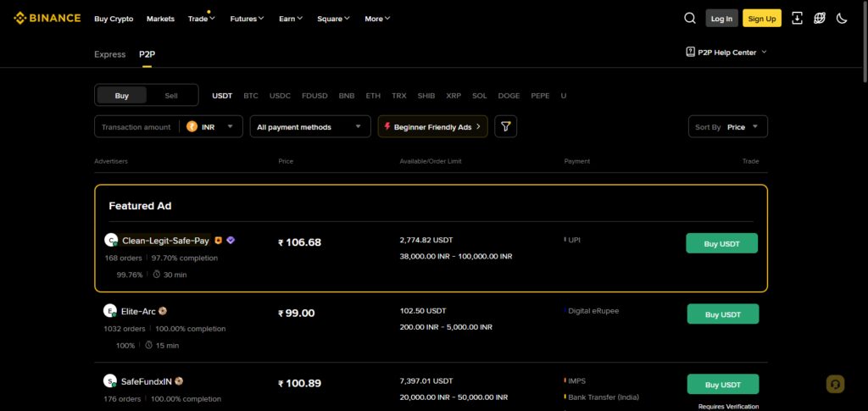The height and width of the screenshot is (411, 868).
Task: Select the TRX coin tab
Action: point(399,96)
